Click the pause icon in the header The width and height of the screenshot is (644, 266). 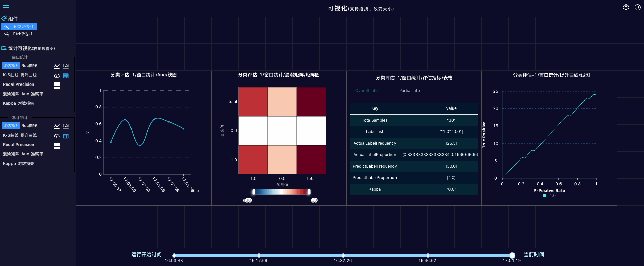(x=638, y=7)
